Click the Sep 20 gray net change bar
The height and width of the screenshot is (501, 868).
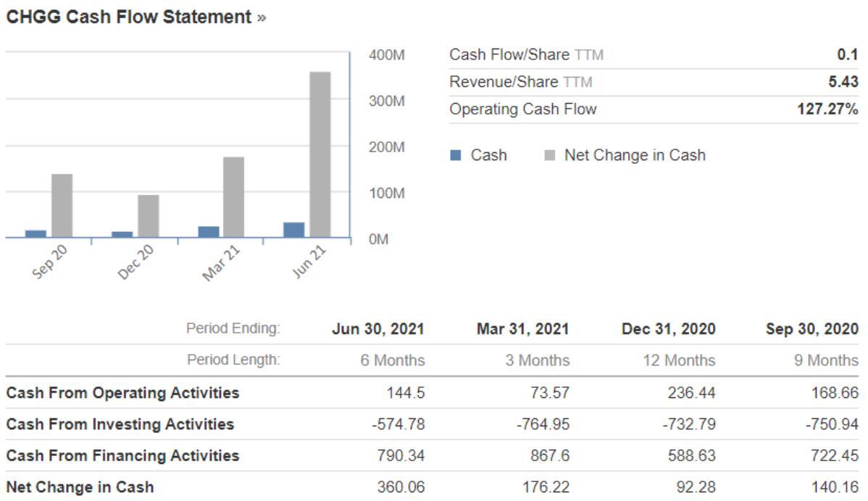click(62, 206)
